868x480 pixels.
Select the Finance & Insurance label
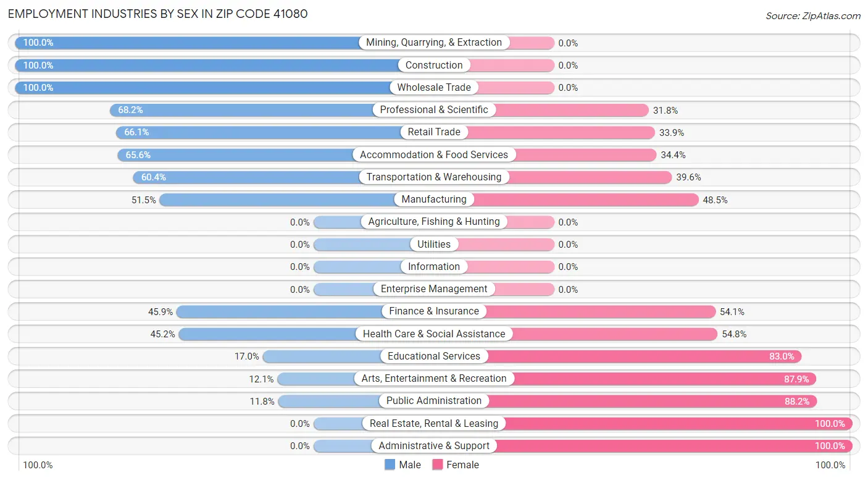[434, 311]
